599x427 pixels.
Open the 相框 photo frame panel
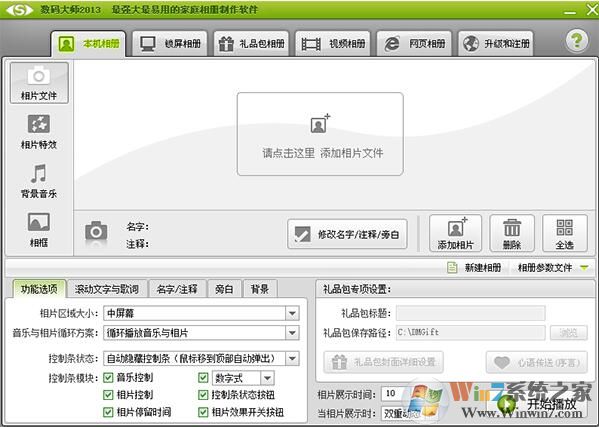click(39, 230)
